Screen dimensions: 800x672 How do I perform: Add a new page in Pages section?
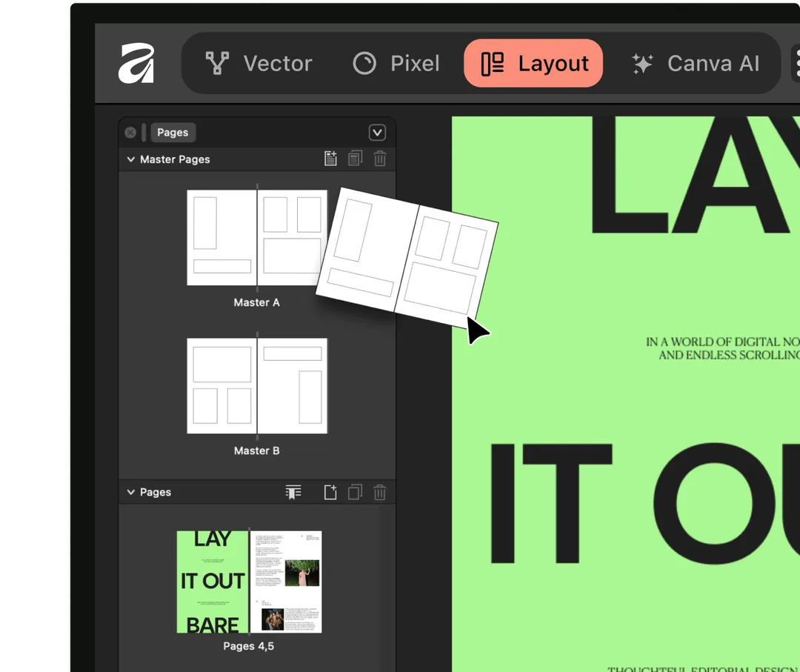pyautogui.click(x=330, y=492)
